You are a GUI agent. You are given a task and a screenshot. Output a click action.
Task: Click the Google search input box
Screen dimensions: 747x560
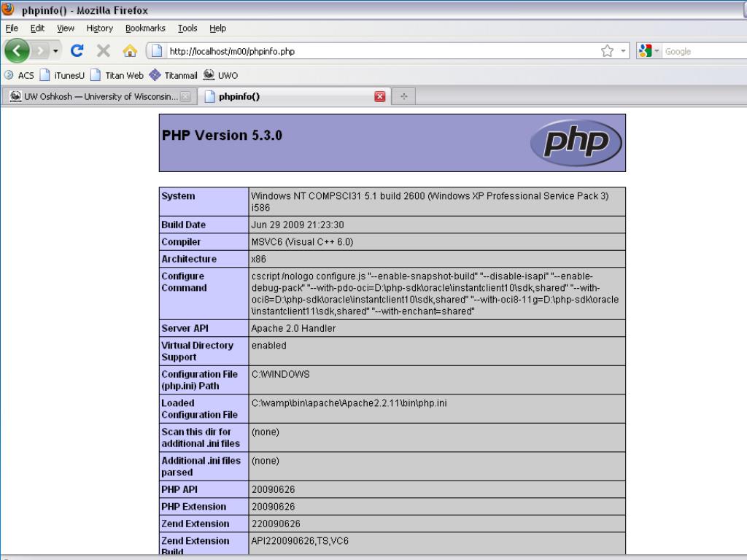[x=705, y=51]
